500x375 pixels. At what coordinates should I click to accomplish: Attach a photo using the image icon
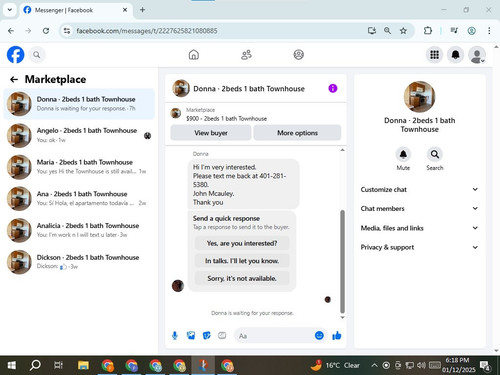(191, 336)
